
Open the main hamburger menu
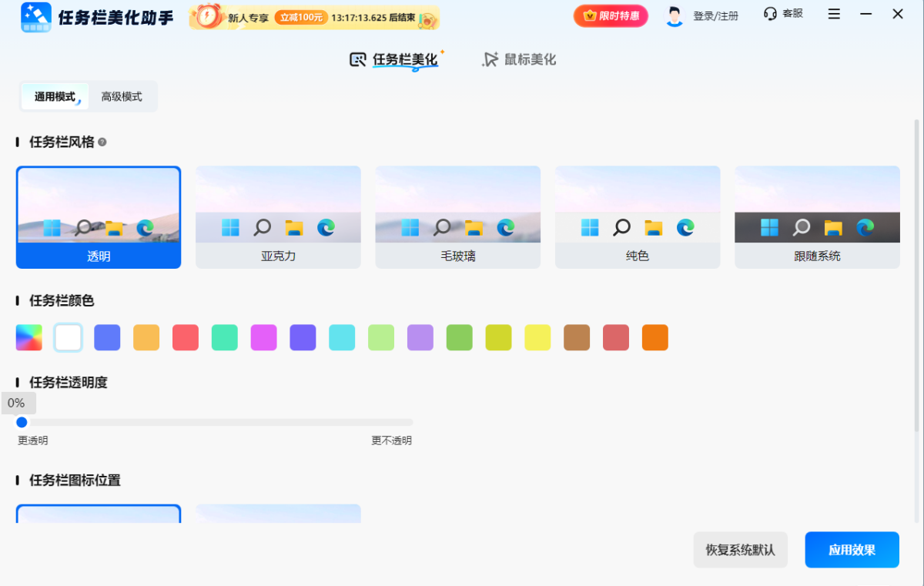pos(834,14)
